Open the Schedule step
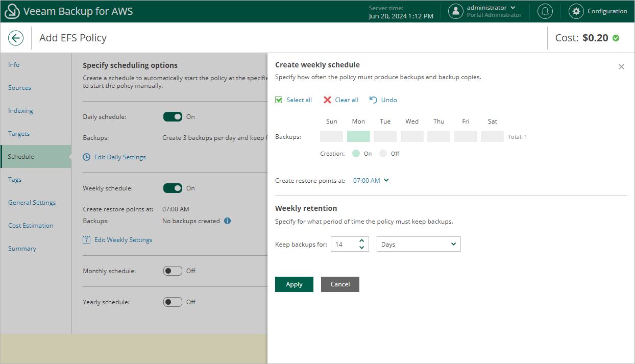This screenshot has width=635, height=364. tap(36, 157)
